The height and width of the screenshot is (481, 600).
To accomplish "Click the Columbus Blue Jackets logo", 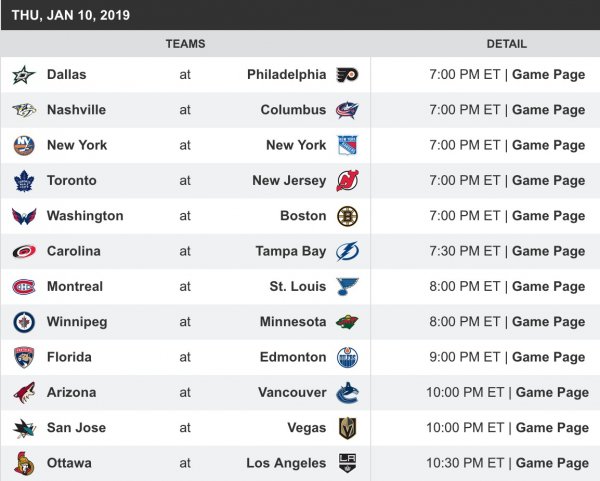I will 347,110.
